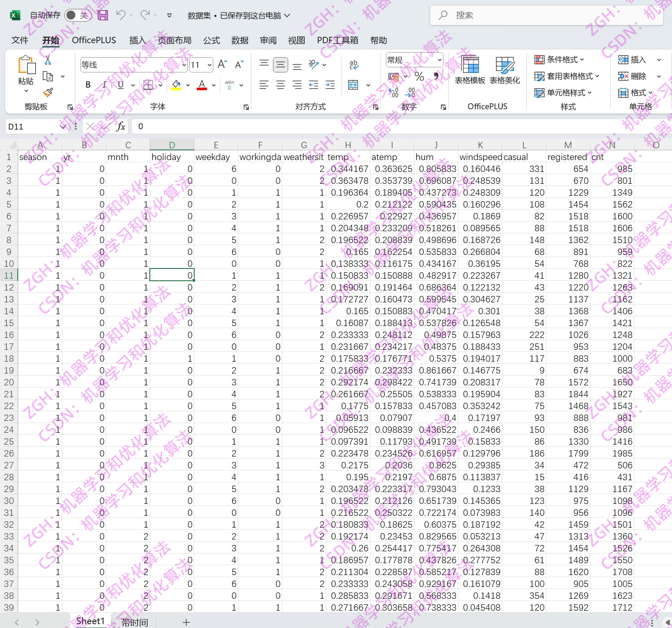Image resolution: width=672 pixels, height=628 pixels.
Task: Click Increase Font Size icon
Action: pos(222,64)
